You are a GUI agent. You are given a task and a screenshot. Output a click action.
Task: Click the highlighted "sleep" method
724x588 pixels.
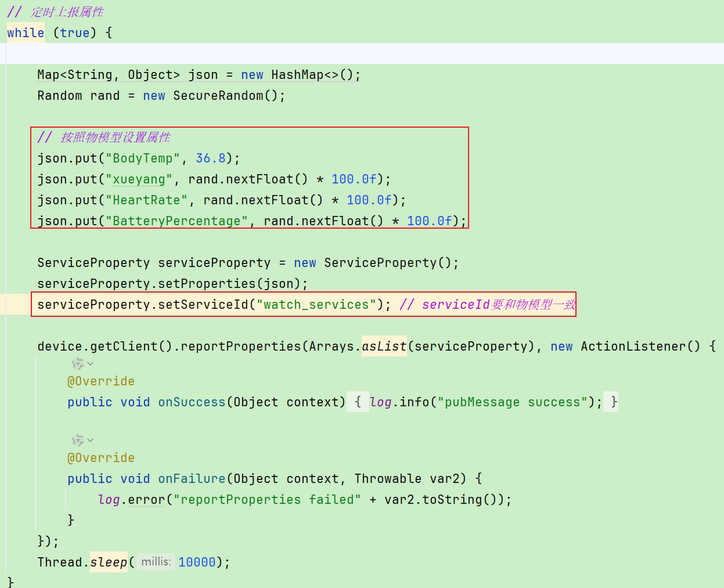tap(109, 562)
